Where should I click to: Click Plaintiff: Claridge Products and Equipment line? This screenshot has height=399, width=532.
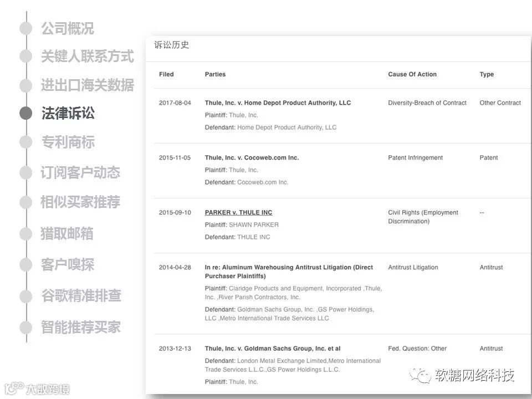click(x=294, y=293)
